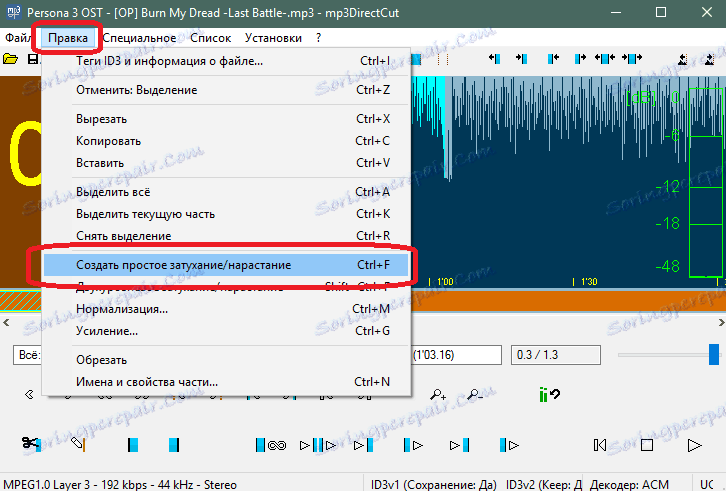Click the double left chevron icon
Viewport: 726px width, 491px height.
tap(29, 395)
